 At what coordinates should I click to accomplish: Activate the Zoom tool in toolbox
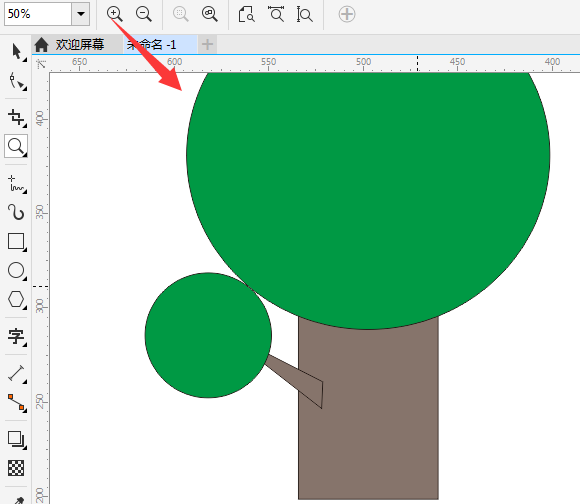(x=16, y=146)
